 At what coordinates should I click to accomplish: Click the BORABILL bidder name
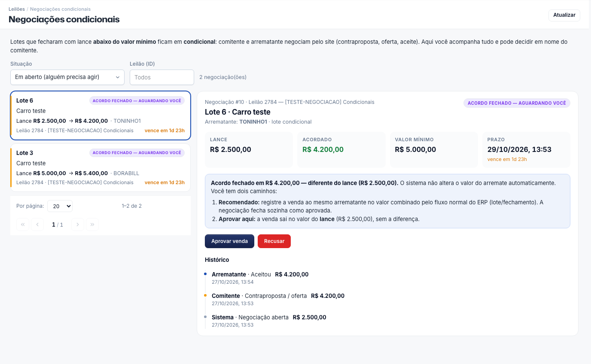(126, 173)
